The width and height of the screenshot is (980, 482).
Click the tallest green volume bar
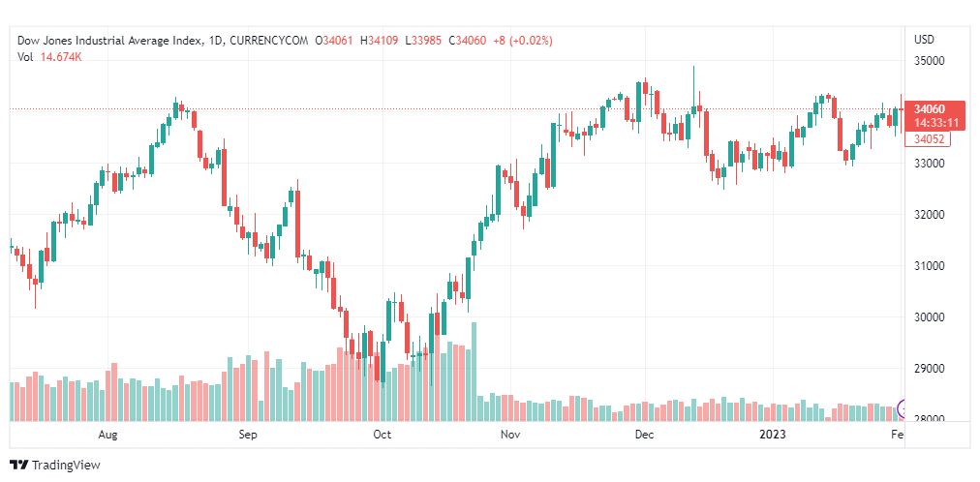(474, 372)
